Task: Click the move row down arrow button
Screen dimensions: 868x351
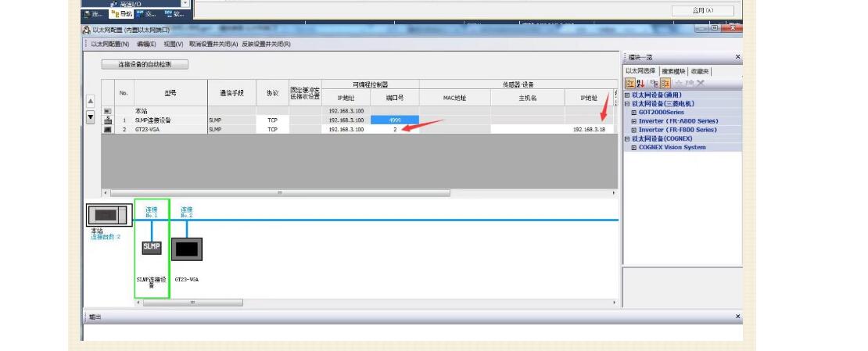Action: [90, 116]
